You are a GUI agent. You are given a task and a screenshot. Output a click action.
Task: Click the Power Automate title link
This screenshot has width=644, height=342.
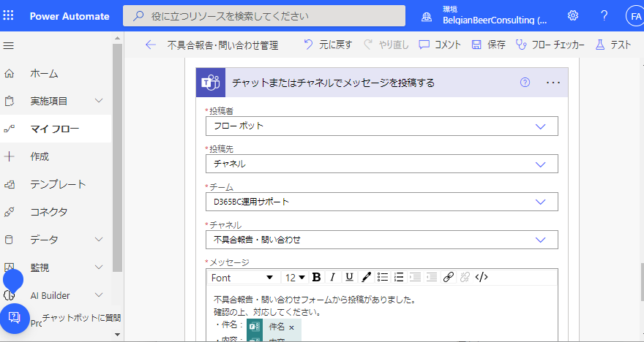coord(70,16)
